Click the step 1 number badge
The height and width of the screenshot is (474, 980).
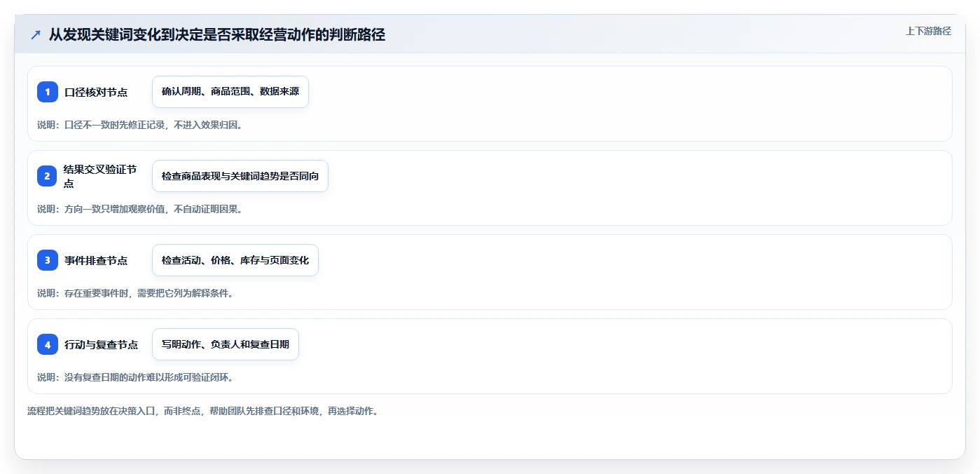[48, 92]
